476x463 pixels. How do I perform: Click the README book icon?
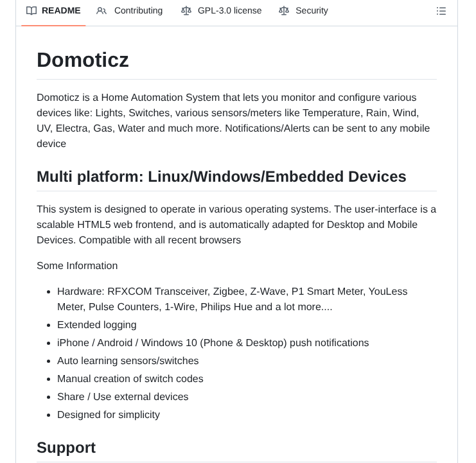pos(31,11)
